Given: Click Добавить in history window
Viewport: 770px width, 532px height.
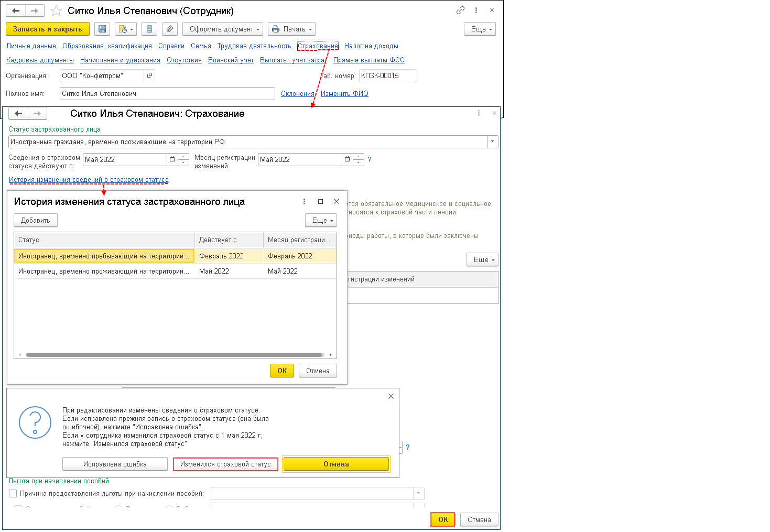Looking at the screenshot, I should coord(36,220).
